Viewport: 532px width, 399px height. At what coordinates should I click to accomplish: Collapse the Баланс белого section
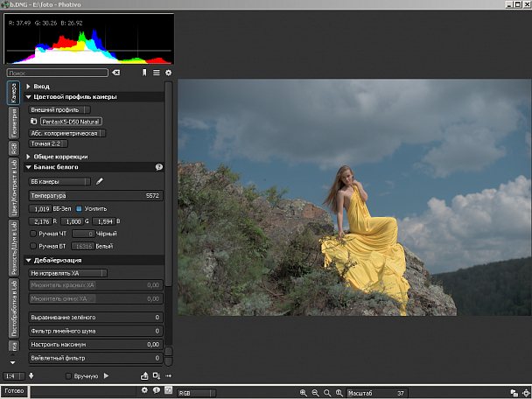click(29, 167)
